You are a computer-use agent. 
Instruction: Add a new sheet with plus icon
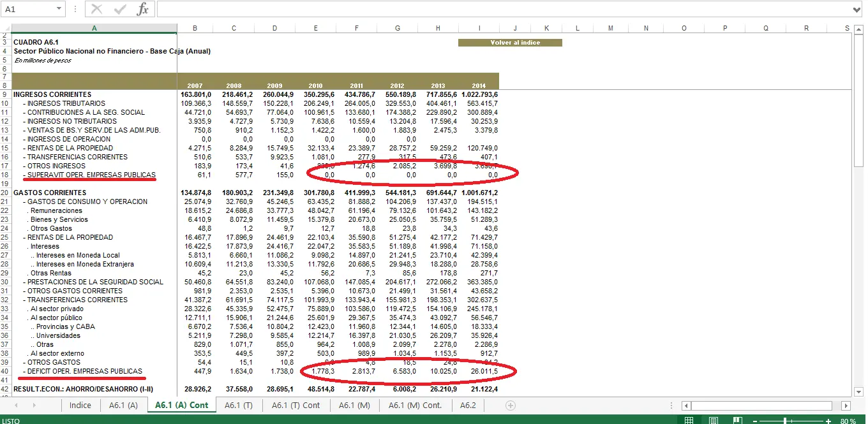(510, 406)
